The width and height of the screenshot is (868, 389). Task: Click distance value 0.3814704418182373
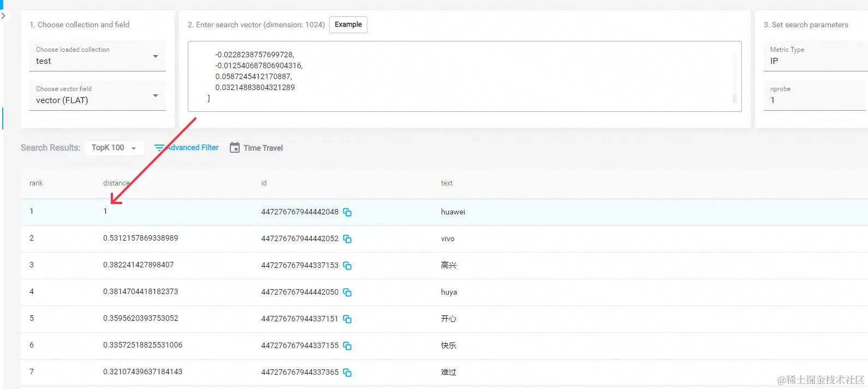141,292
